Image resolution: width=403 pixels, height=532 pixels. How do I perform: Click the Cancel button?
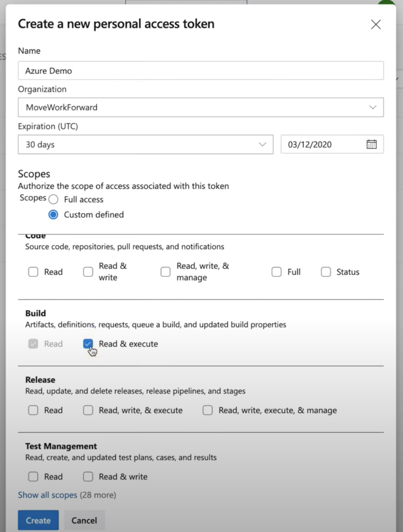(84, 521)
